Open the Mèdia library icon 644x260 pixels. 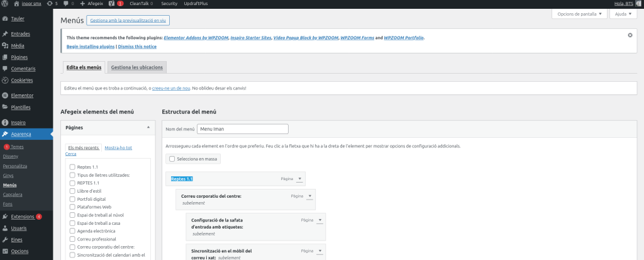[x=5, y=45]
